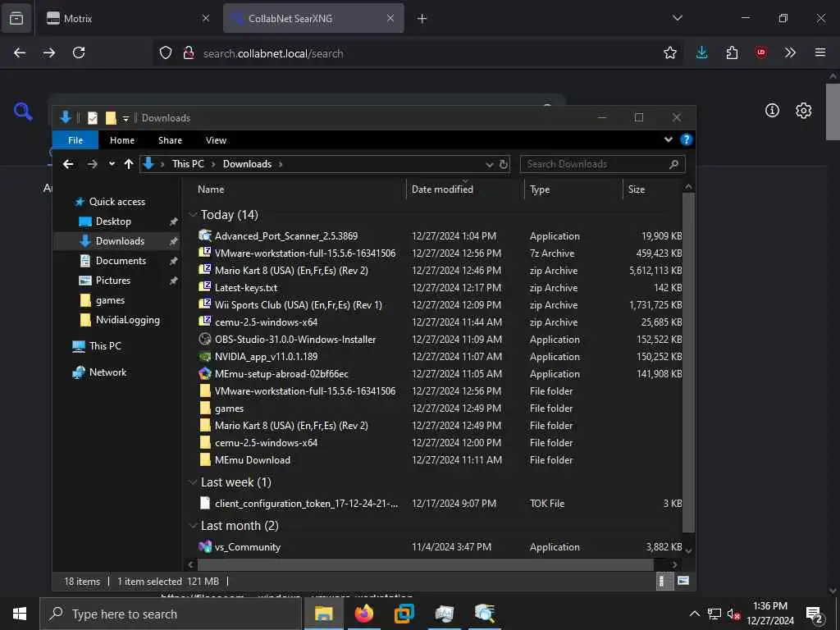Select the VMware-workstation 7z Archive file
The width and height of the screenshot is (840, 630).
coord(440,253)
